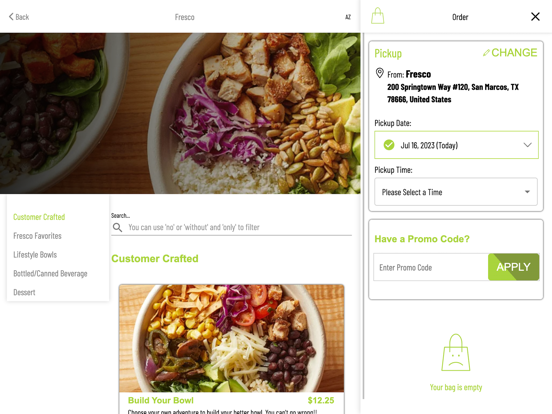Screen dimensions: 552x414
Task: Click the APPLY promo button
Action: click(513, 267)
